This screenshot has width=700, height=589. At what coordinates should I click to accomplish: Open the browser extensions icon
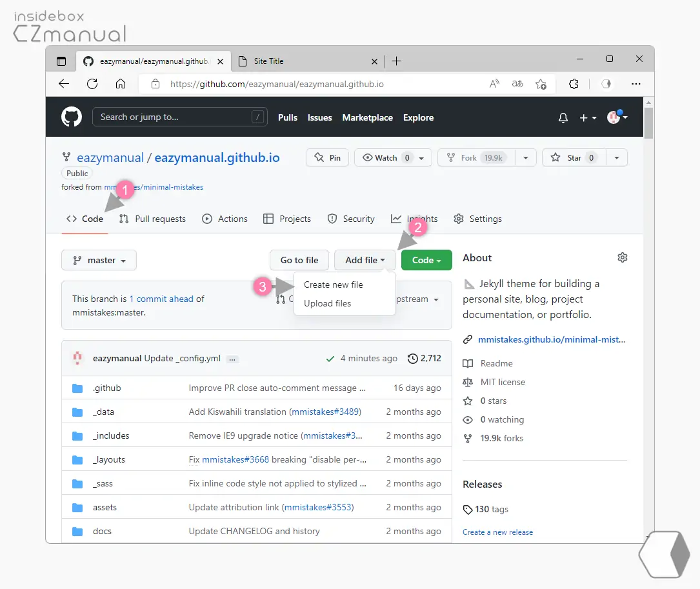coord(574,84)
